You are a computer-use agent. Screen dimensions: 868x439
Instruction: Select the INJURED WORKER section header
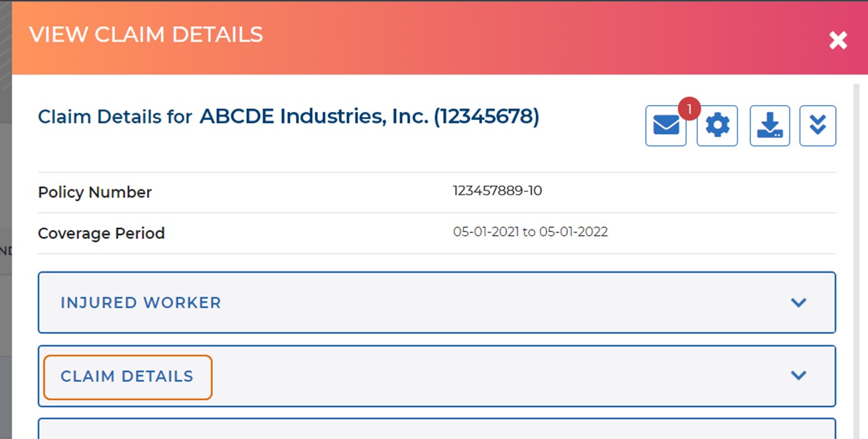141,303
